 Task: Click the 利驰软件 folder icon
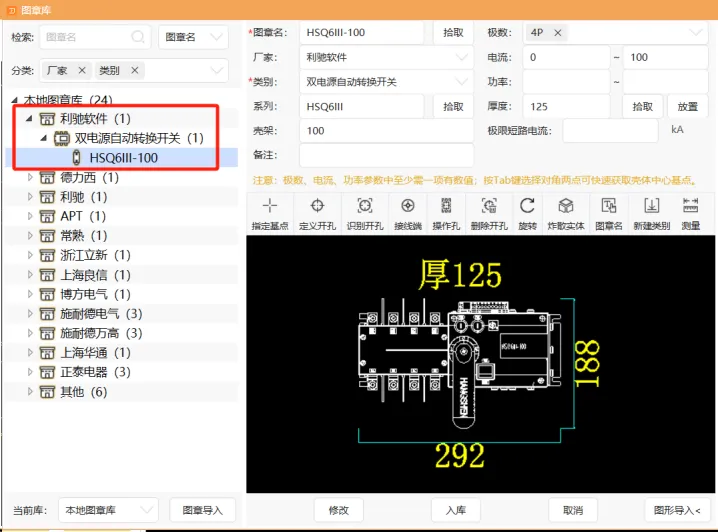[x=47, y=119]
